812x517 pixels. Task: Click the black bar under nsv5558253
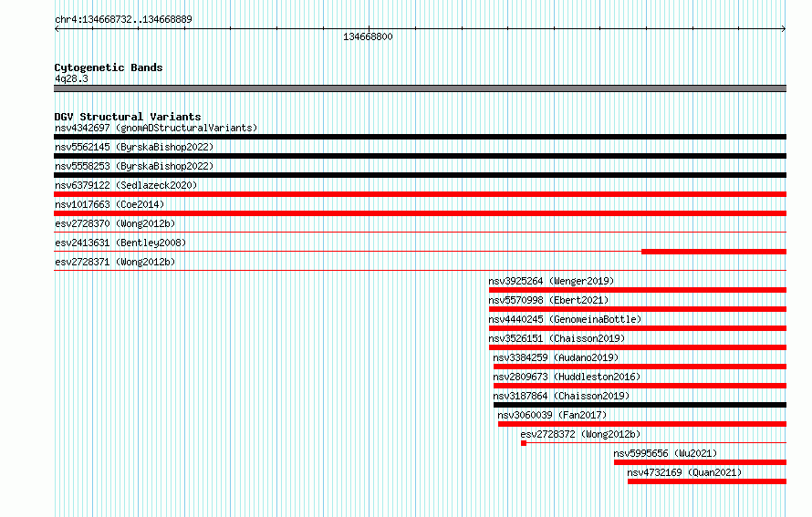coord(420,175)
